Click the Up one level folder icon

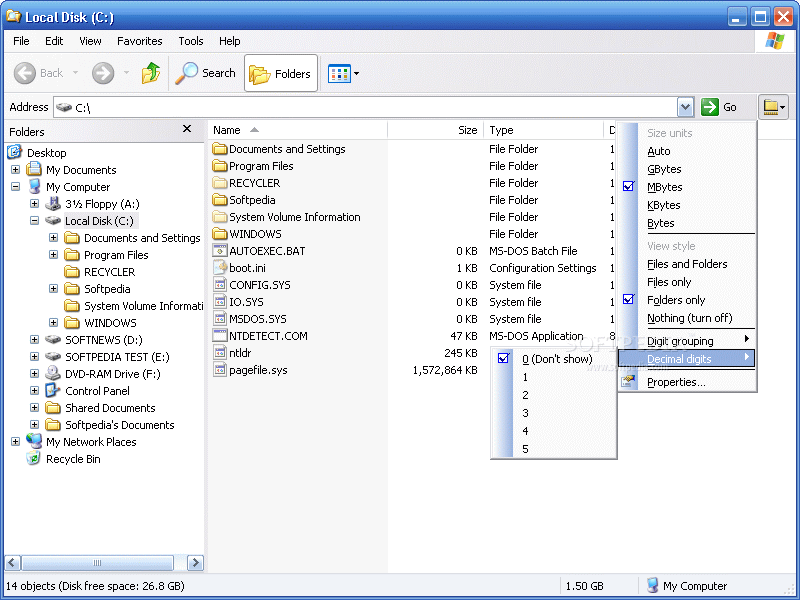pyautogui.click(x=151, y=73)
